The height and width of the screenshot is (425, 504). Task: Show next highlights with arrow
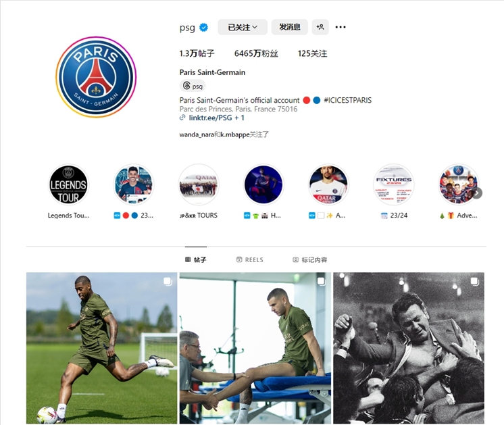tap(478, 193)
